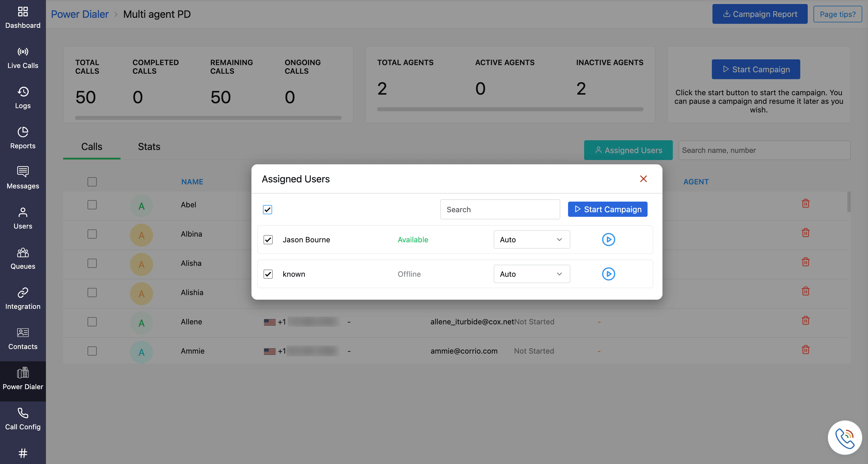
Task: Toggle select-all checkbox in Assigned Users
Action: (267, 209)
